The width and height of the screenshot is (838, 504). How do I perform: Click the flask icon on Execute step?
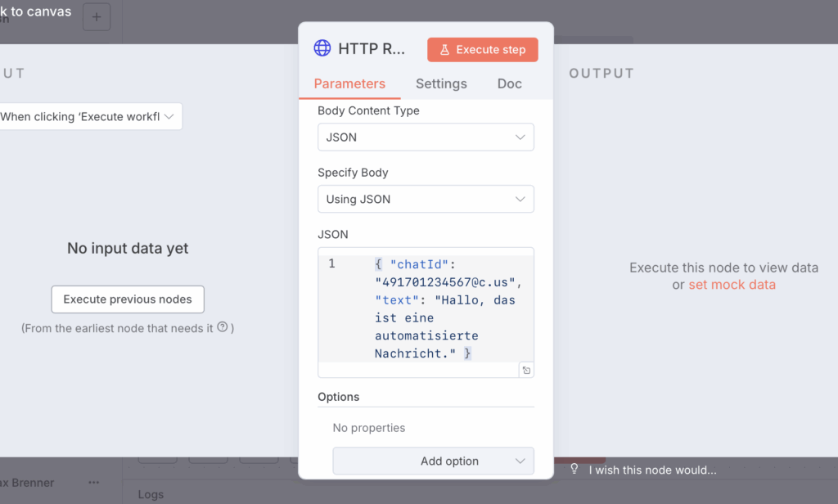(x=444, y=50)
